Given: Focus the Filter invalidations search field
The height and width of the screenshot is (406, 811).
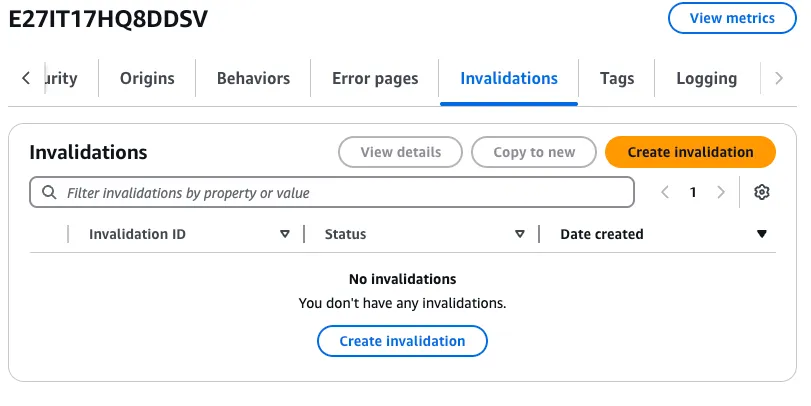Looking at the screenshot, I should (332, 192).
